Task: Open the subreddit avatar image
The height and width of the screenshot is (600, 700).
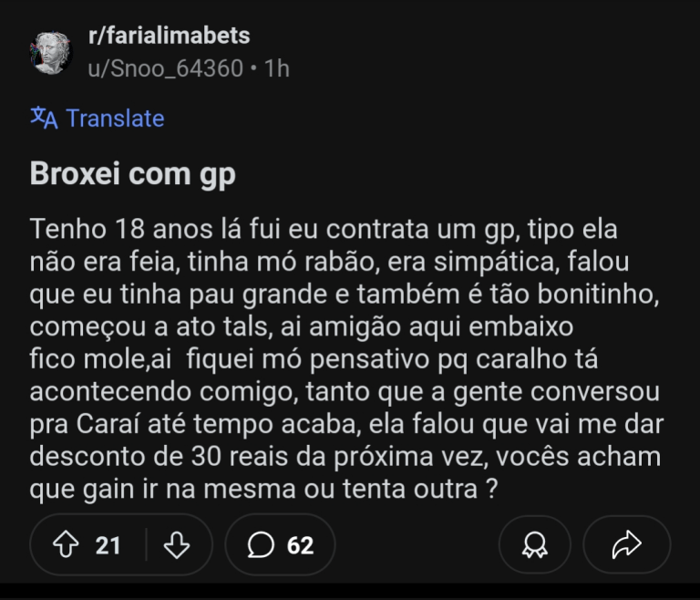Action: tap(50, 52)
